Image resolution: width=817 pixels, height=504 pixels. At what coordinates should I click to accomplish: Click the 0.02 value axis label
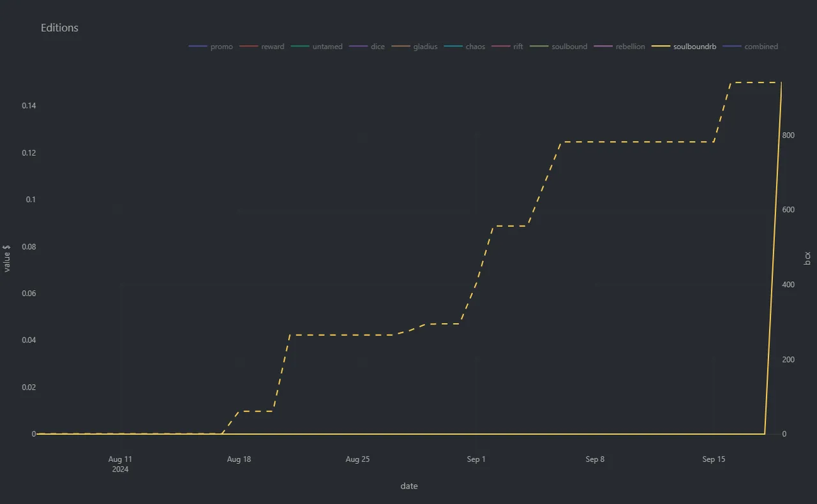pos(29,387)
